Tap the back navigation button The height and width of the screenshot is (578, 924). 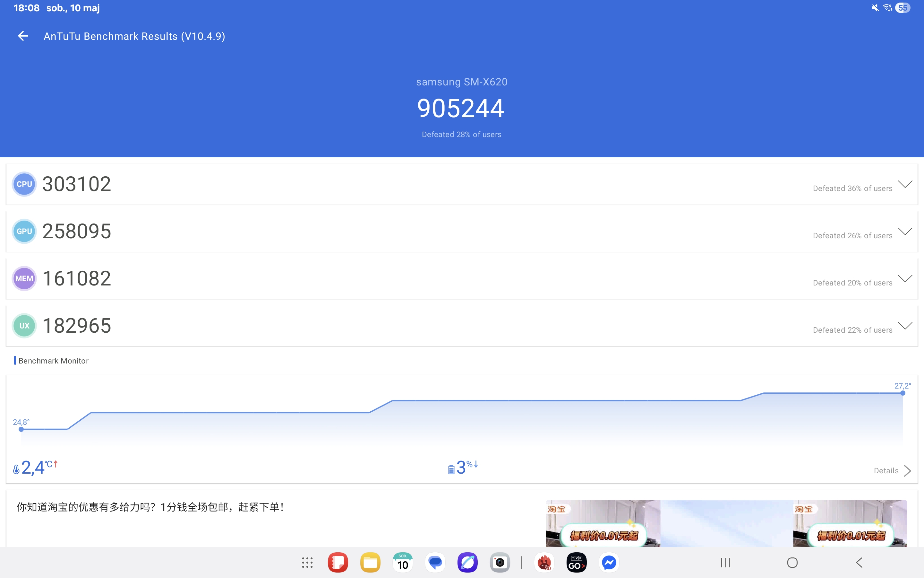click(x=859, y=562)
